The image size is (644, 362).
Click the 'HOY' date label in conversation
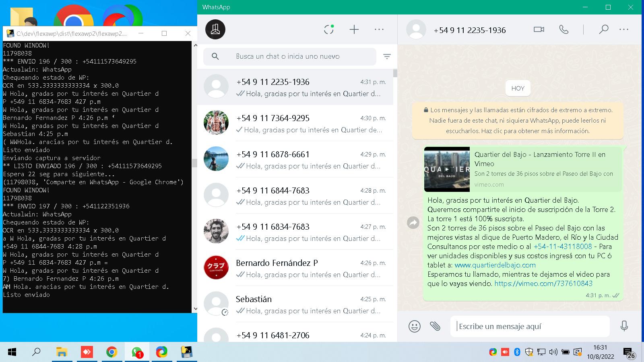518,88
